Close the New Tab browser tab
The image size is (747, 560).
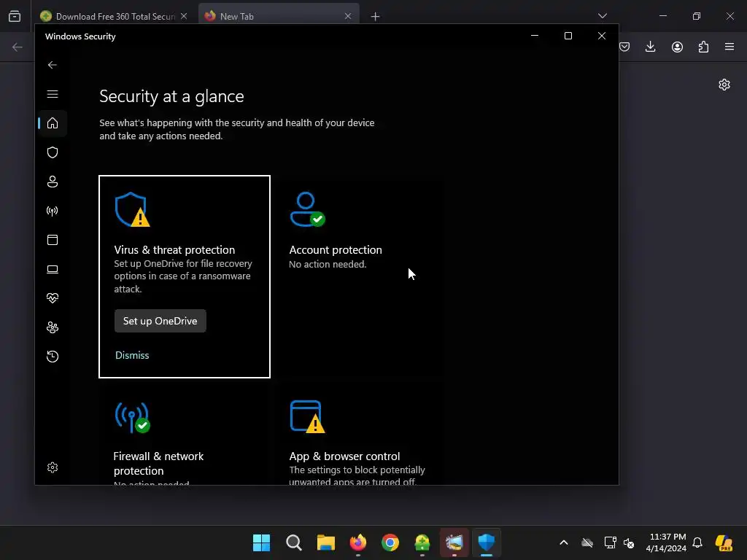(x=348, y=16)
